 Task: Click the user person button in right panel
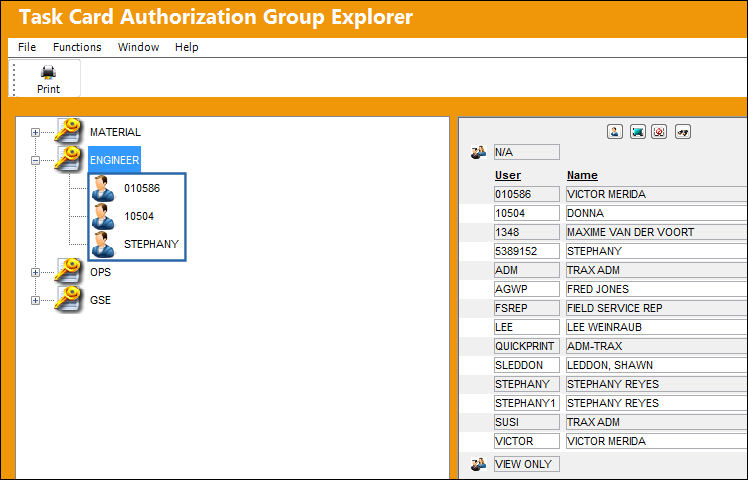point(615,132)
